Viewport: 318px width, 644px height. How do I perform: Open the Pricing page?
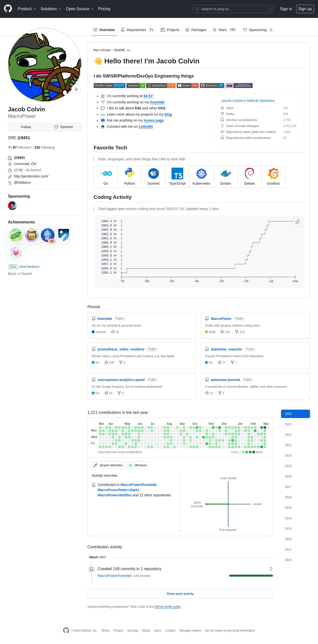[x=104, y=9]
